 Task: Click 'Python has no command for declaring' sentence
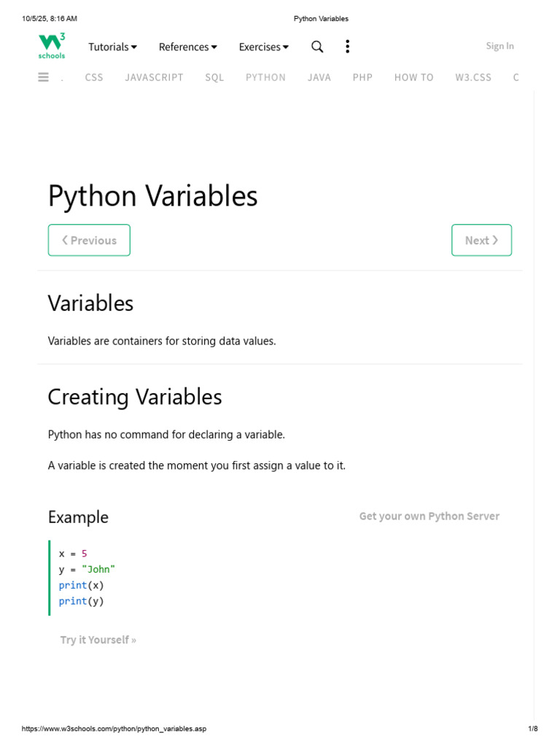click(166, 435)
